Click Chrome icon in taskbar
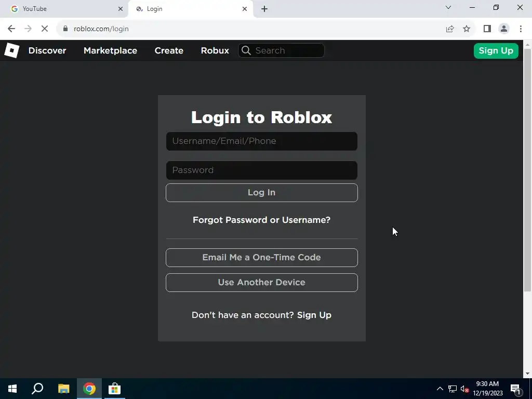 [89, 389]
